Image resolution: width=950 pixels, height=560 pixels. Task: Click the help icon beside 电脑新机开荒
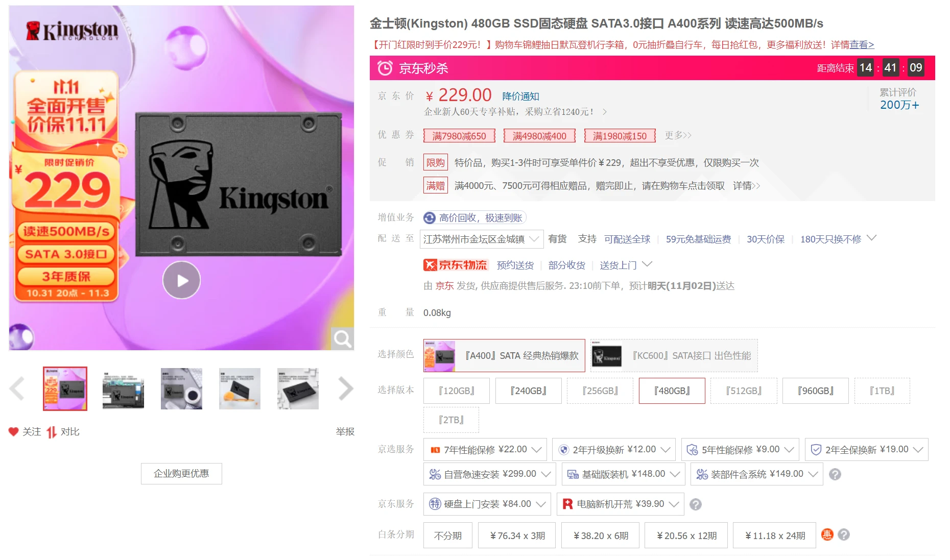tap(696, 504)
